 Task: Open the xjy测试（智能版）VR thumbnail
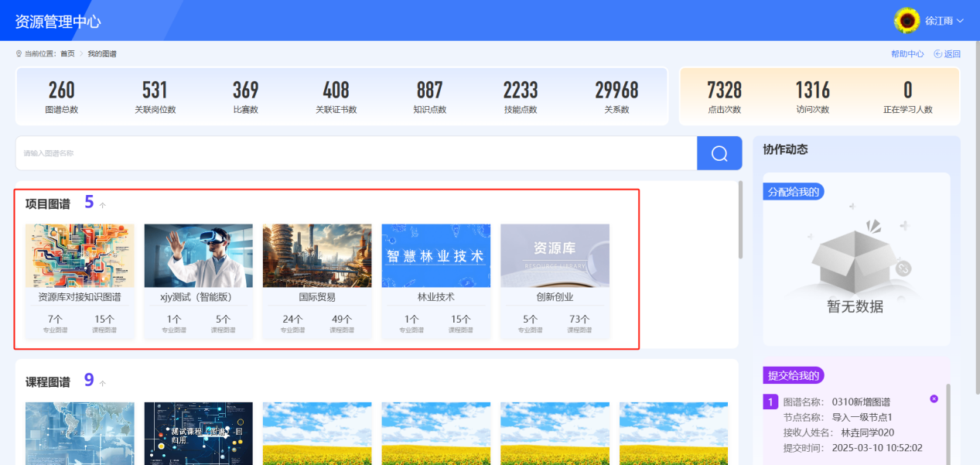pyautogui.click(x=198, y=255)
